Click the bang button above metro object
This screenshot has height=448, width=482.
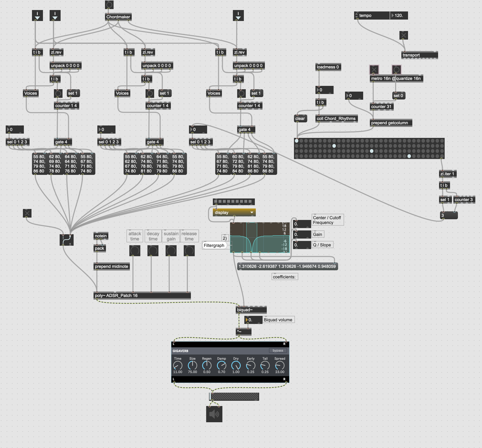click(396, 70)
